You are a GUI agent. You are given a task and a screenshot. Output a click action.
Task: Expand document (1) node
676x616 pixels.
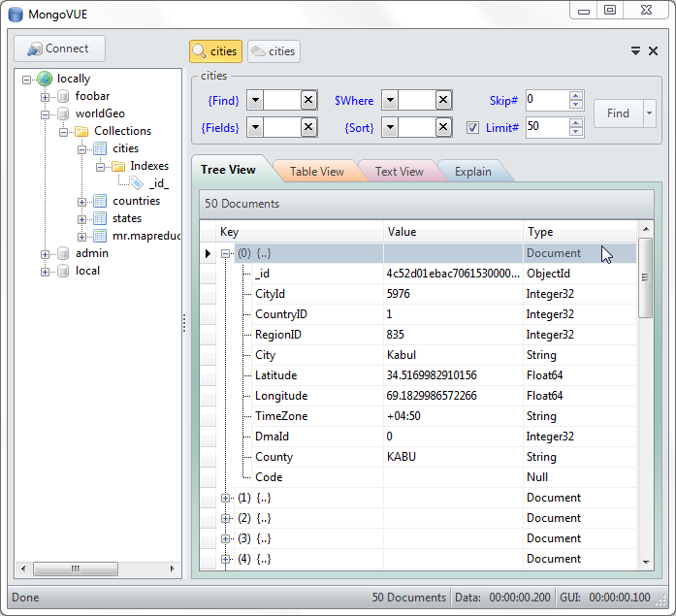[x=225, y=498]
